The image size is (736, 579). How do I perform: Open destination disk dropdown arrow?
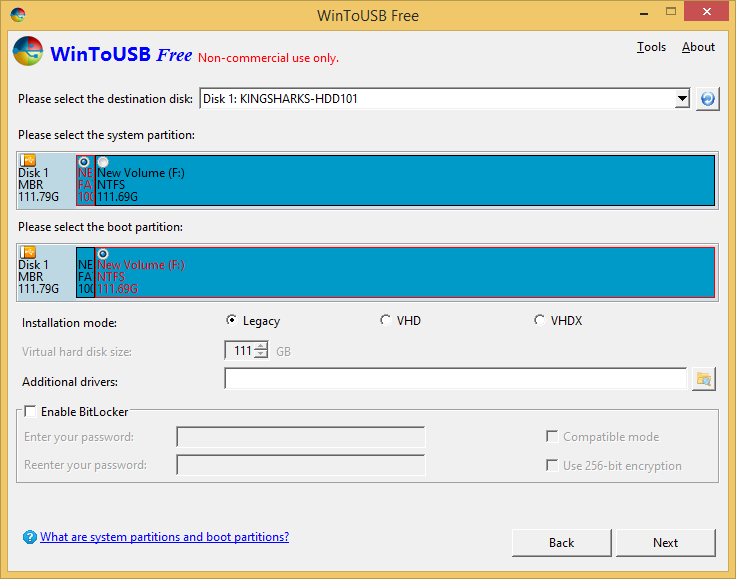682,99
